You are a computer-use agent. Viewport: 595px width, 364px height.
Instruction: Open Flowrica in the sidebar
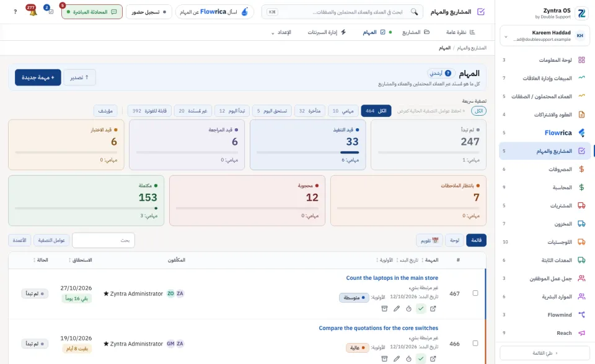[545, 132]
